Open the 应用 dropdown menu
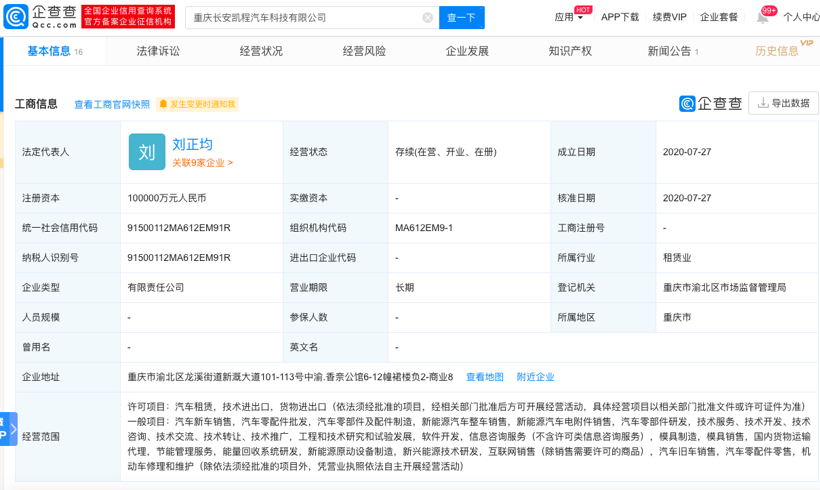 point(569,17)
